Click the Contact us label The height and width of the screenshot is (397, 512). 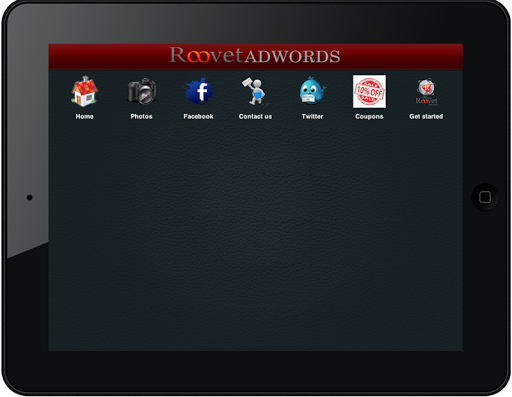(255, 116)
